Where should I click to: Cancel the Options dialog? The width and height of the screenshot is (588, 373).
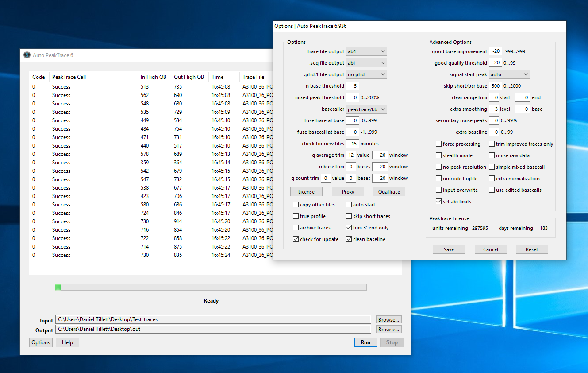coord(491,249)
